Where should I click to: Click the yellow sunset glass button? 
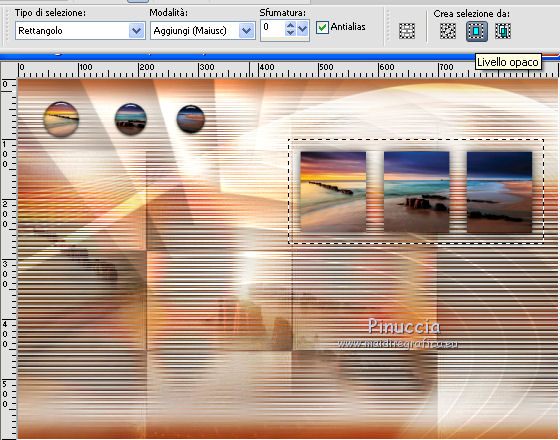[x=61, y=119]
